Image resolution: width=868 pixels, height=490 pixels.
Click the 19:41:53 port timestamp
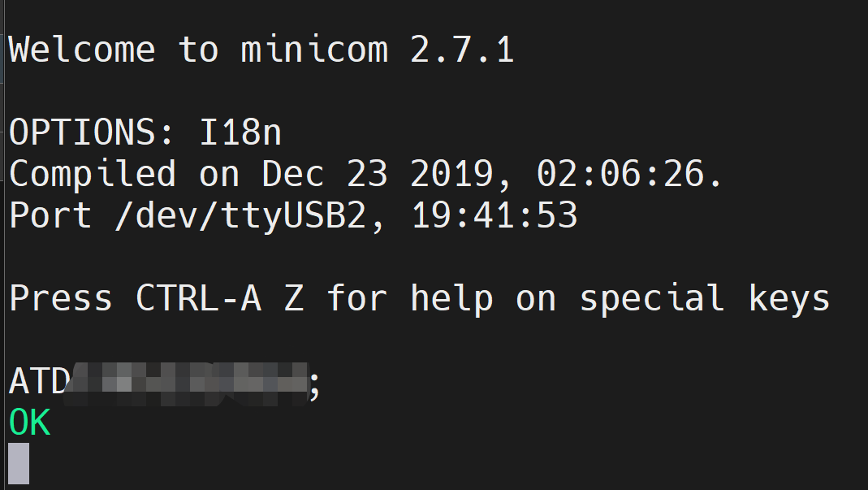tap(494, 215)
